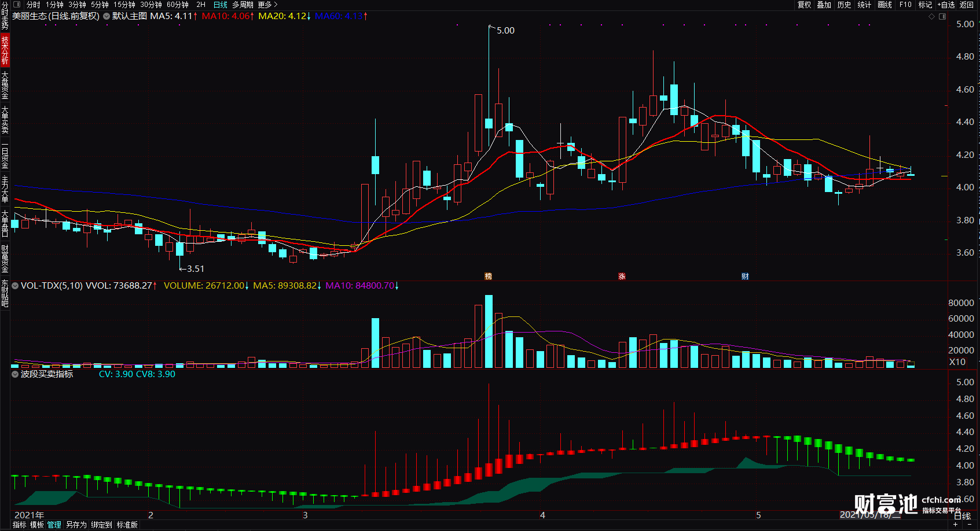Open the 东财贴吧 sidebar tab
The height and width of the screenshot is (531, 980).
[x=5, y=293]
